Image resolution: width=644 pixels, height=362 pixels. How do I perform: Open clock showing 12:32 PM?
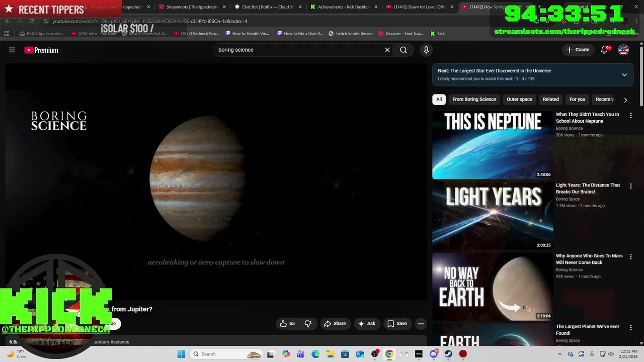coord(627,354)
